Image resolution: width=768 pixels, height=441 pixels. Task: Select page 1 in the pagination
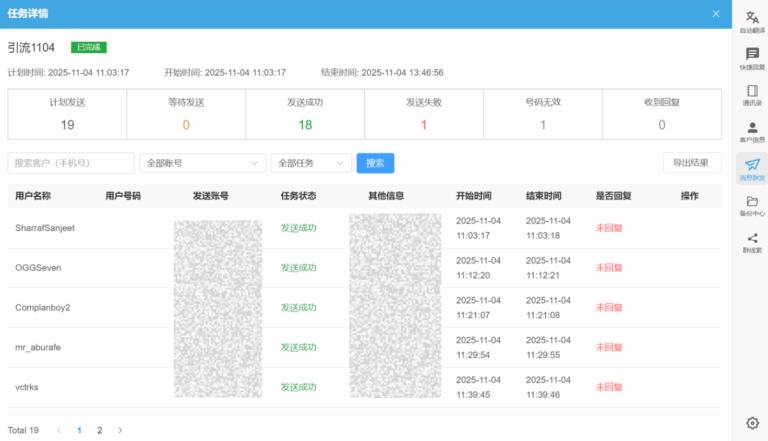point(79,430)
